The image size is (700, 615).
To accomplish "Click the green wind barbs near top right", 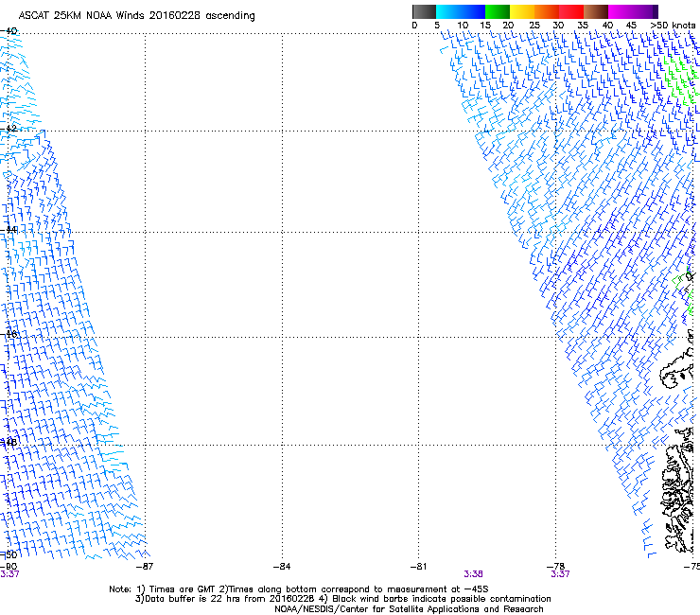I will click(681, 79).
